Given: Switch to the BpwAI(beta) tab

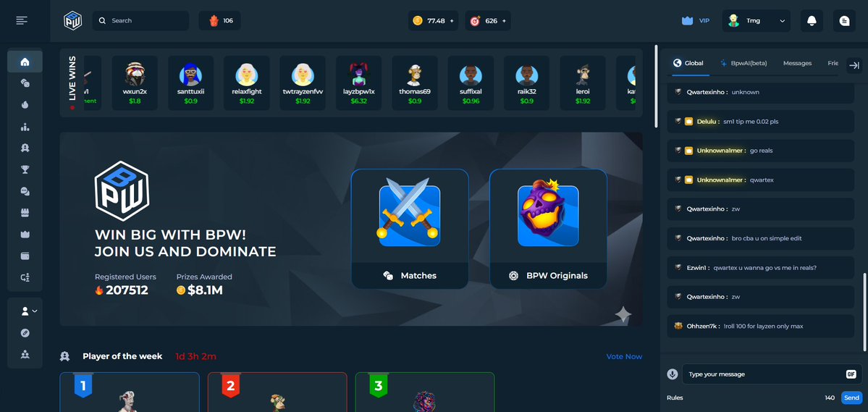Looking at the screenshot, I should [x=743, y=63].
